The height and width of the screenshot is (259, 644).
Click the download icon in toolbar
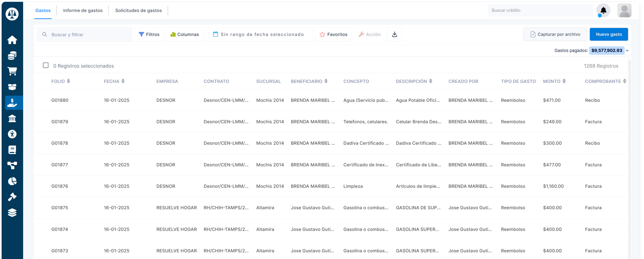(394, 34)
